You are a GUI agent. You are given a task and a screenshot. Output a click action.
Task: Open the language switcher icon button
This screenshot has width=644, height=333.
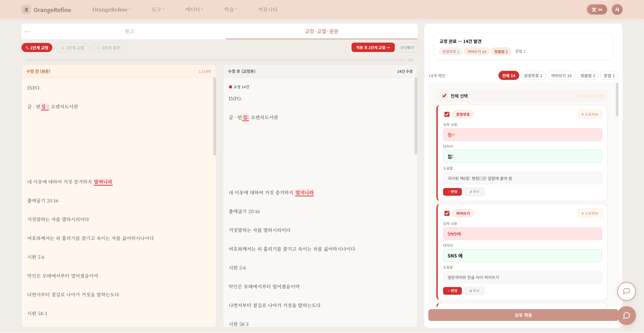coord(597,9)
